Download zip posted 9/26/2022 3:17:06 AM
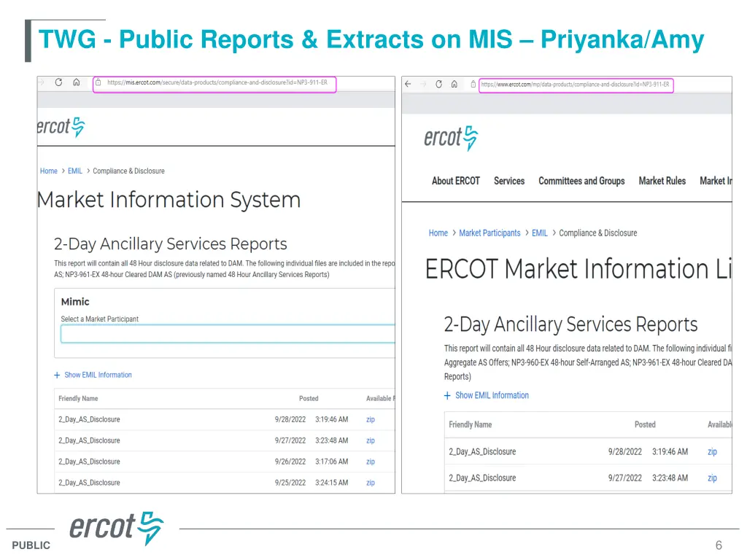The height and width of the screenshot is (560, 747). pyautogui.click(x=370, y=462)
